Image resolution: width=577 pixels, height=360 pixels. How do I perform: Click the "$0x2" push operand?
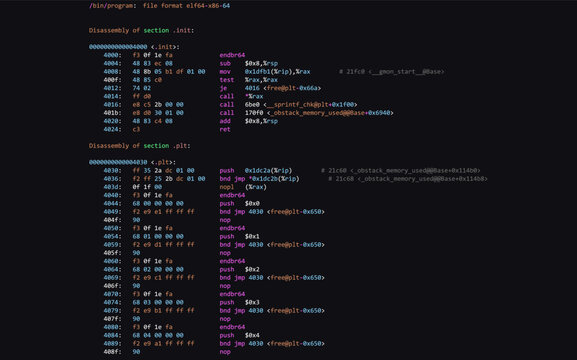(252, 269)
